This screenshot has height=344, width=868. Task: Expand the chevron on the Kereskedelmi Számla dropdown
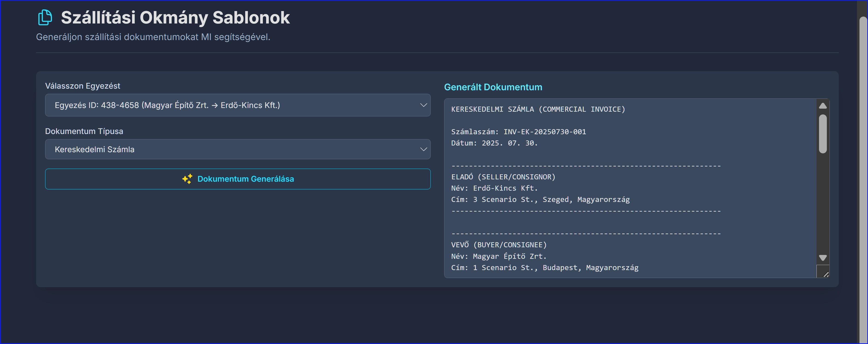tap(423, 149)
